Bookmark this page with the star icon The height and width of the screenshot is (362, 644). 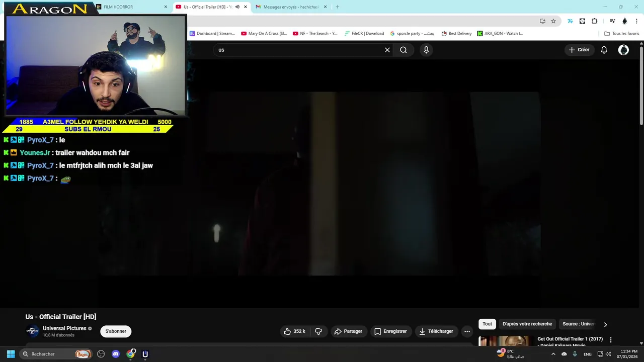(x=553, y=21)
